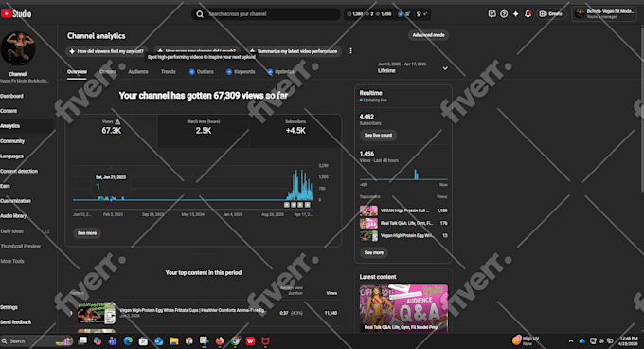Open Settings in the sidebar
This screenshot has width=644, height=349.
[x=9, y=307]
